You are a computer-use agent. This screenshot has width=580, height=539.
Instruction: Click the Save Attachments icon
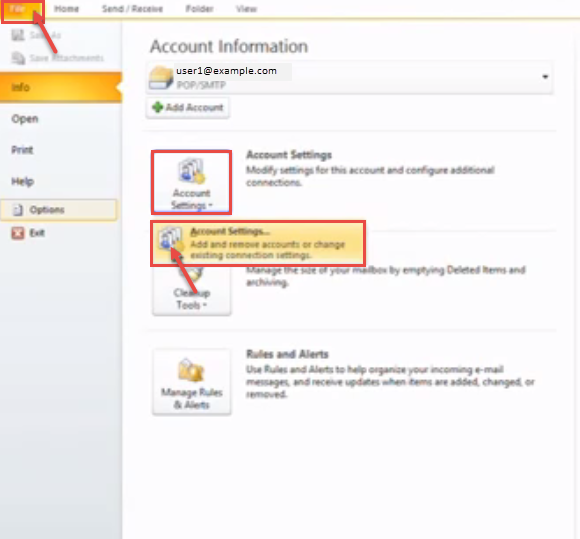18,58
